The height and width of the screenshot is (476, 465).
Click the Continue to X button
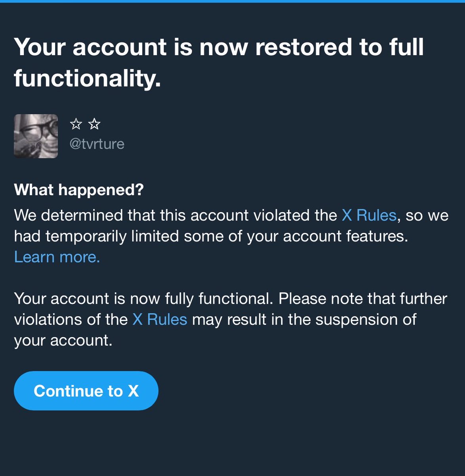pos(86,391)
